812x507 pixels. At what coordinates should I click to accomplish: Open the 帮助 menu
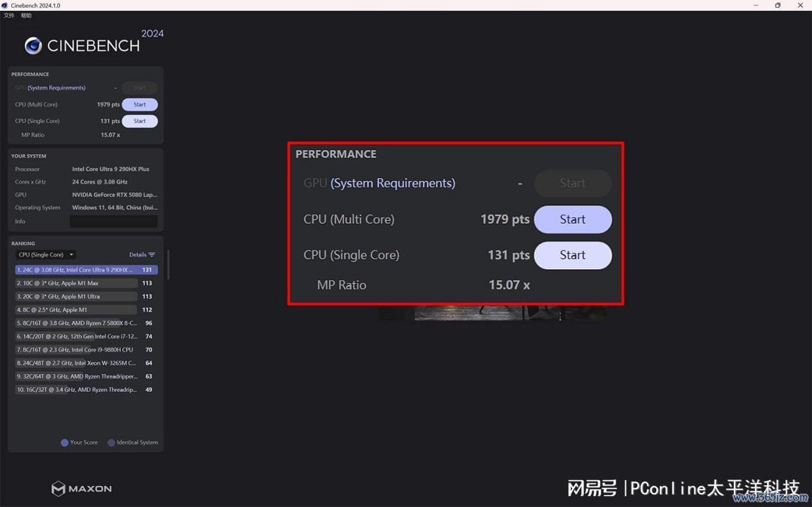click(26, 15)
